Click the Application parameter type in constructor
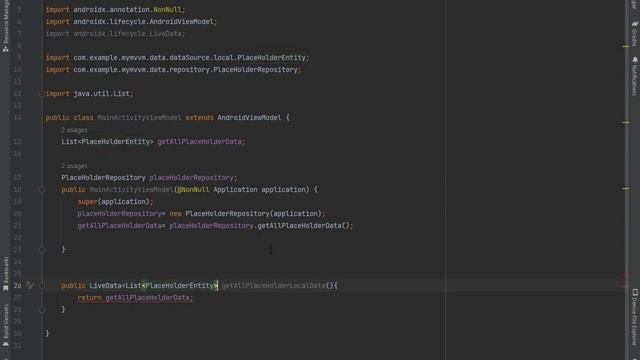The image size is (640, 360). pos(235,190)
